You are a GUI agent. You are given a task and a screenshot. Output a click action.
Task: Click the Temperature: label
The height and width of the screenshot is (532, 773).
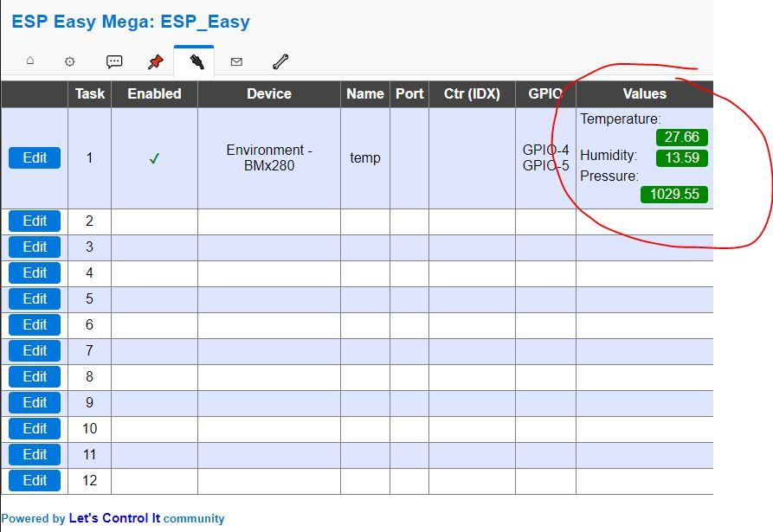[621, 119]
